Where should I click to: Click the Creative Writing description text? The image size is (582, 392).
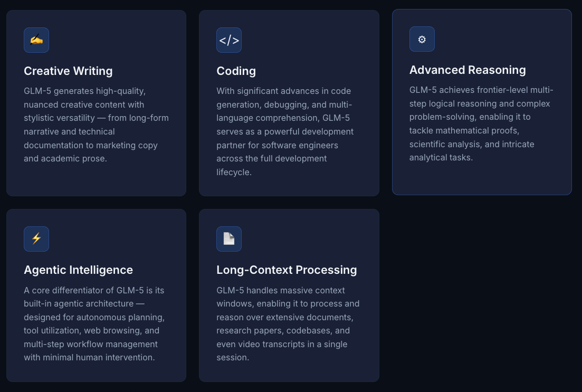[96, 125]
